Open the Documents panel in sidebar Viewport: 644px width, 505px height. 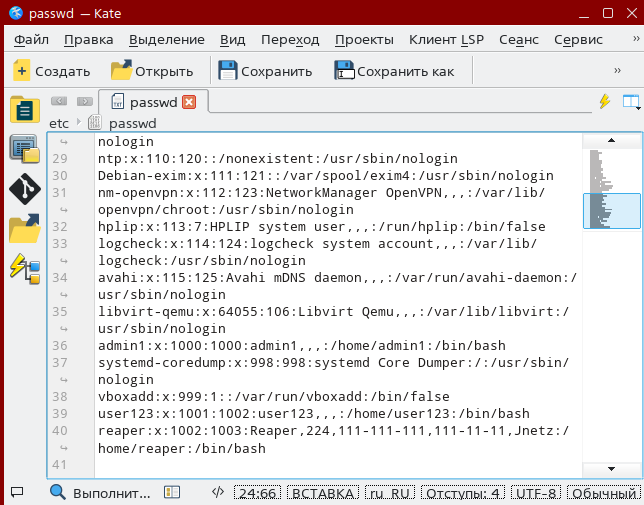pyautogui.click(x=25, y=110)
